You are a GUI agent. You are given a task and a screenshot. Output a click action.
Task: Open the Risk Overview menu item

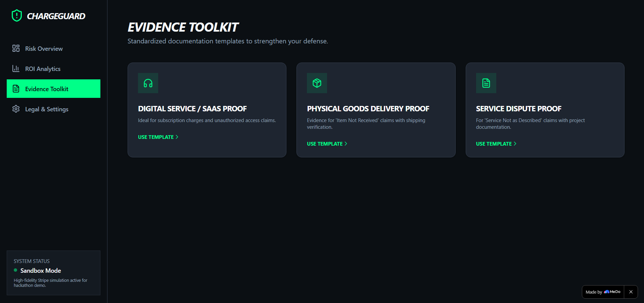[x=53, y=48]
